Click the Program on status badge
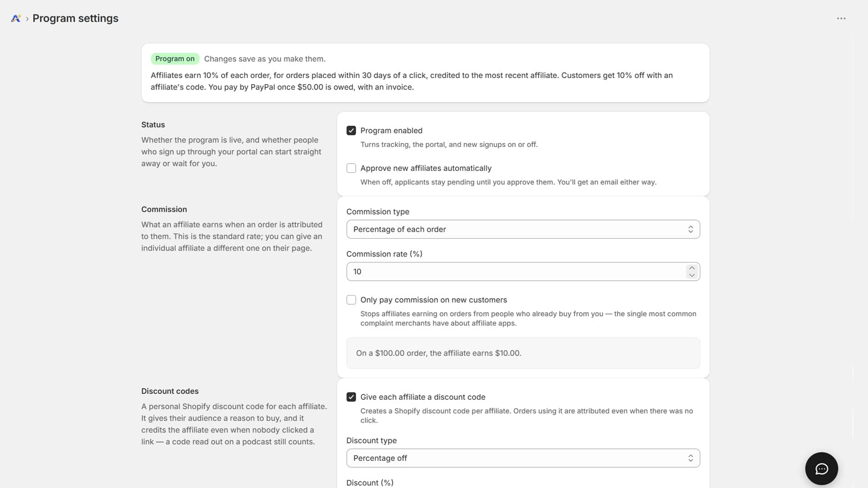 tap(175, 59)
